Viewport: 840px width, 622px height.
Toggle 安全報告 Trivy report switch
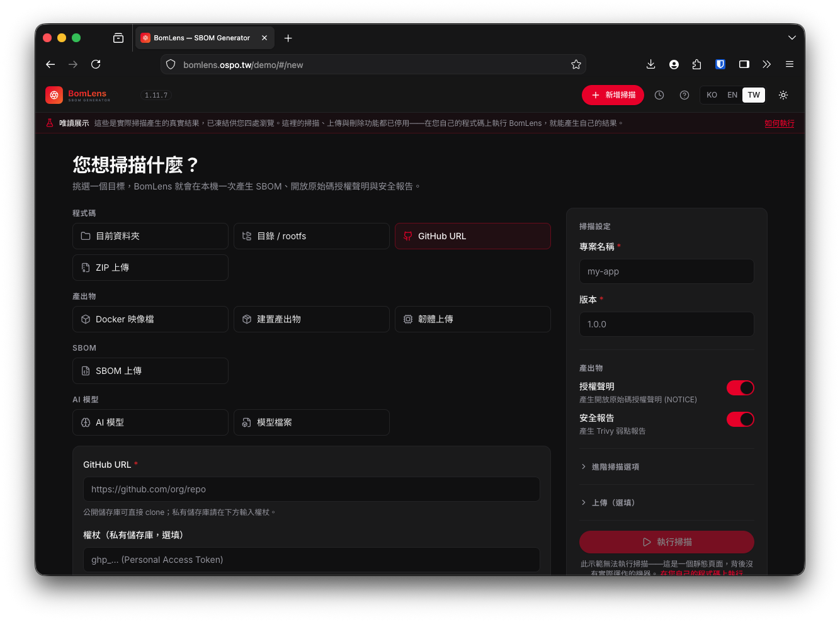pos(740,419)
